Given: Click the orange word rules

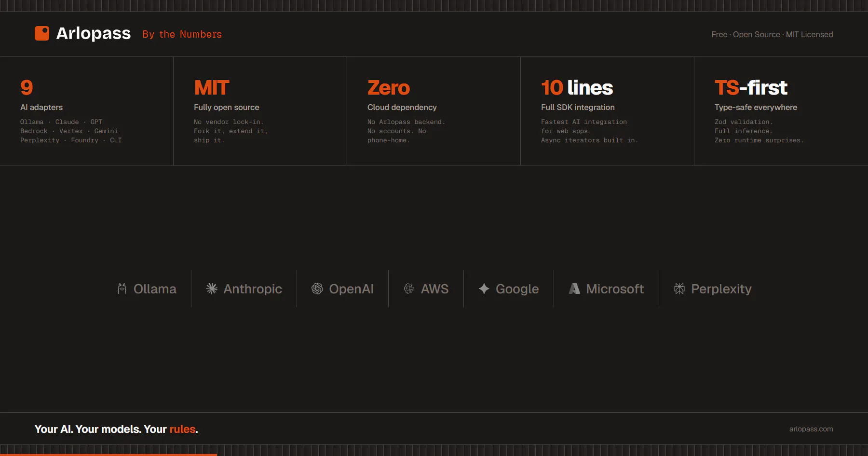Looking at the screenshot, I should [x=182, y=429].
